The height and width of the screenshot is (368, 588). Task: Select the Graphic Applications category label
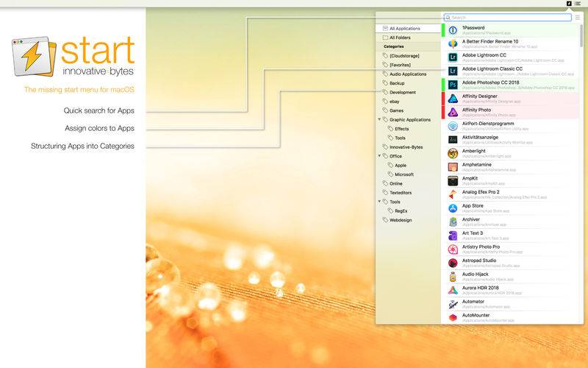tap(410, 120)
